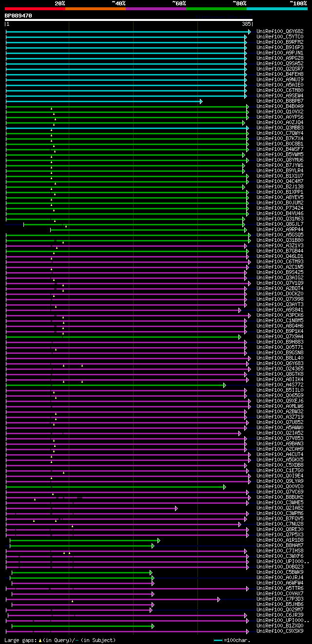The image size is (312, 644).
Task: Select hit label UniRef100_Q029M7
Action: [280, 610]
